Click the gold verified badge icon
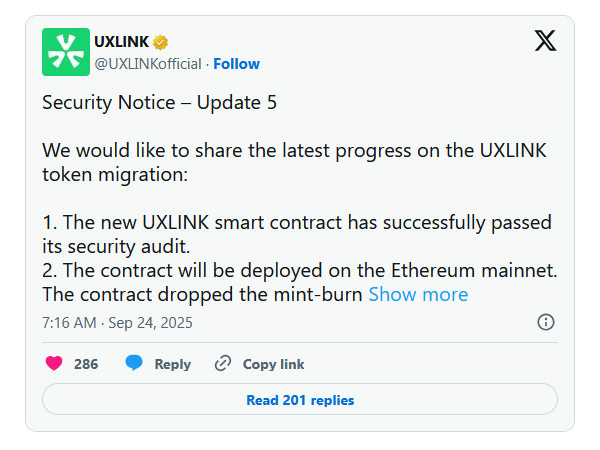The image size is (600, 450). point(160,42)
